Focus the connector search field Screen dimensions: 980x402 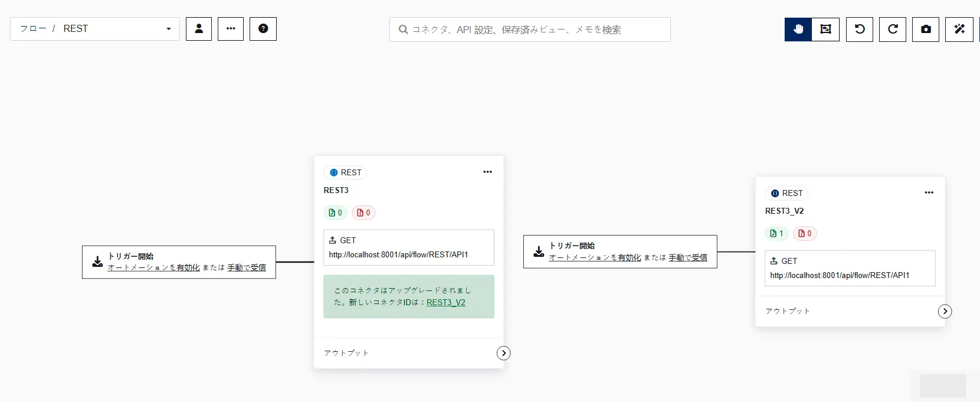[530, 30]
